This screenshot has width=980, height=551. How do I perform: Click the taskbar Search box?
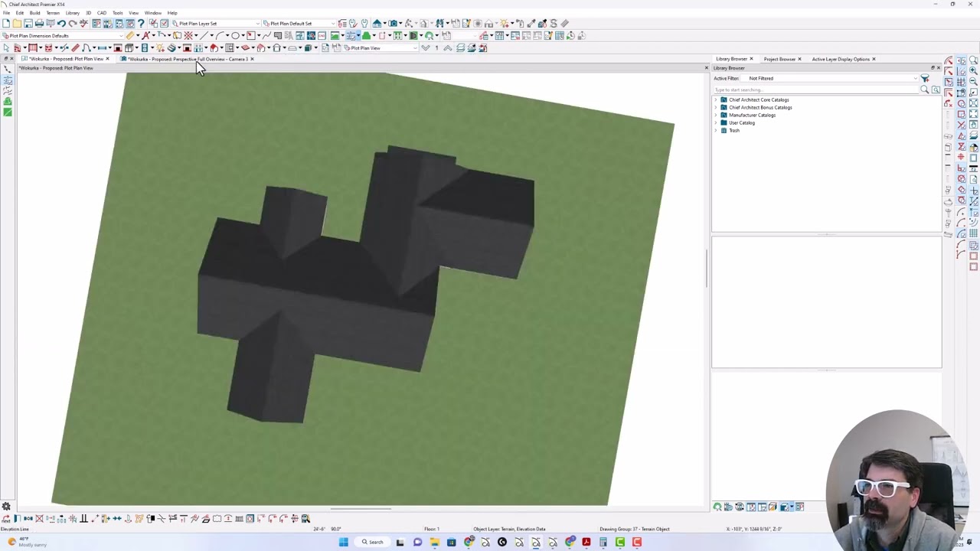373,542
